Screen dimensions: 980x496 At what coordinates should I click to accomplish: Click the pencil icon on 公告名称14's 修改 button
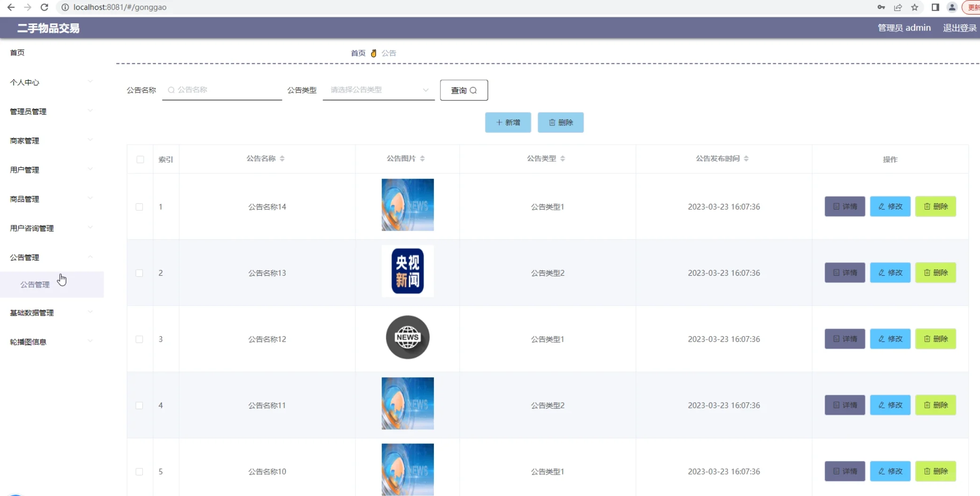(881, 206)
